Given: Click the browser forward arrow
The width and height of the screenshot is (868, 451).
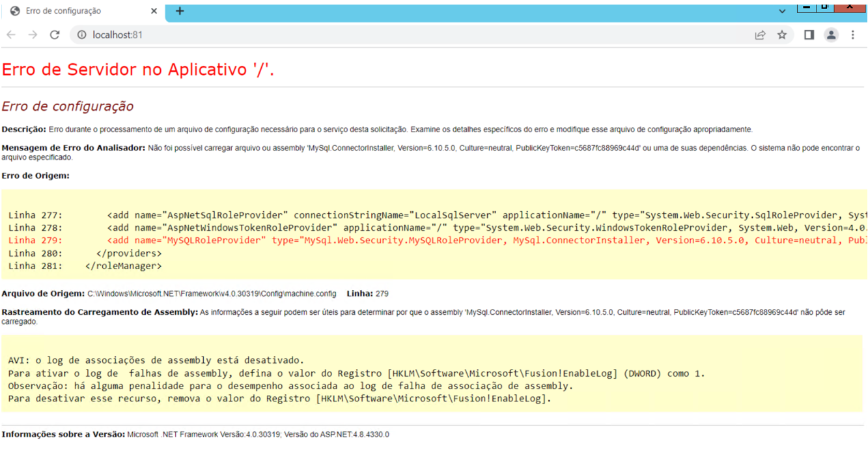Looking at the screenshot, I should point(33,35).
